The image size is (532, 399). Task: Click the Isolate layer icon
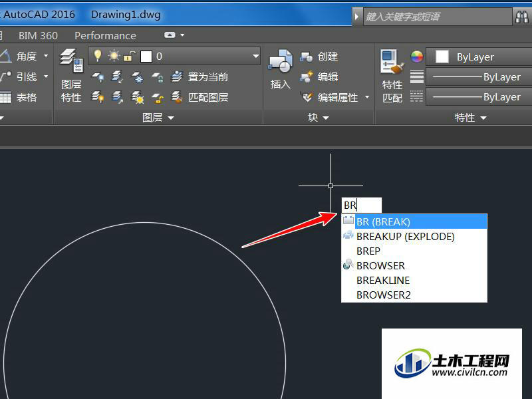118,77
